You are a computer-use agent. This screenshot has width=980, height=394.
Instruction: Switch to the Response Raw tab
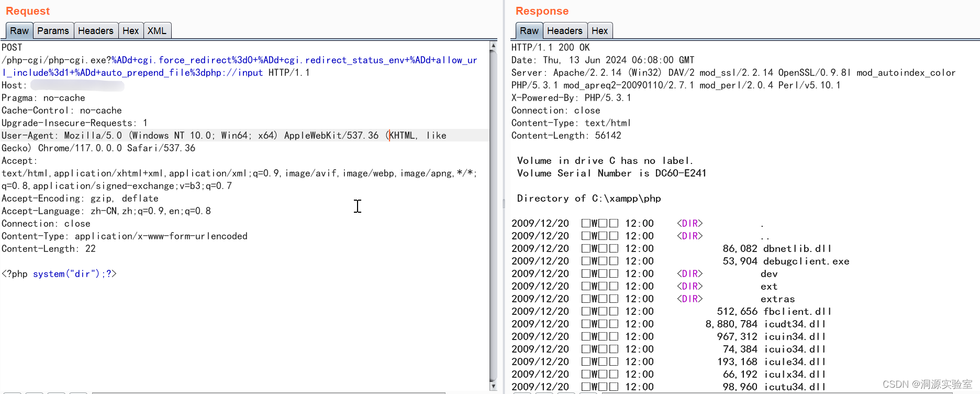(529, 31)
